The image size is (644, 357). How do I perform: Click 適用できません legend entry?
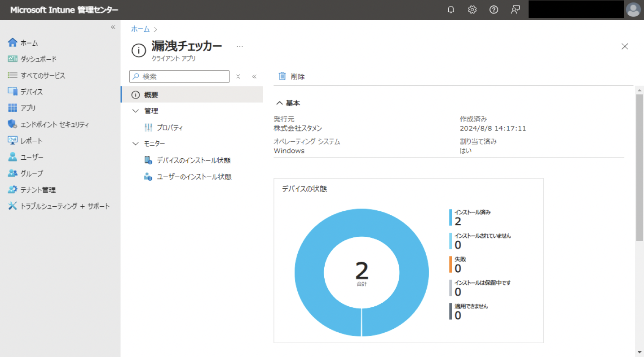pyautogui.click(x=468, y=312)
